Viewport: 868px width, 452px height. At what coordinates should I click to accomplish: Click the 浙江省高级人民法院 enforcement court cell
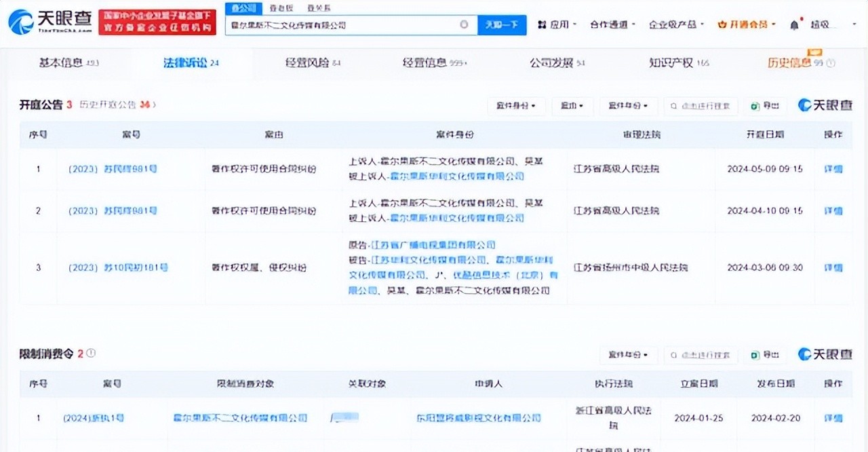click(613, 418)
